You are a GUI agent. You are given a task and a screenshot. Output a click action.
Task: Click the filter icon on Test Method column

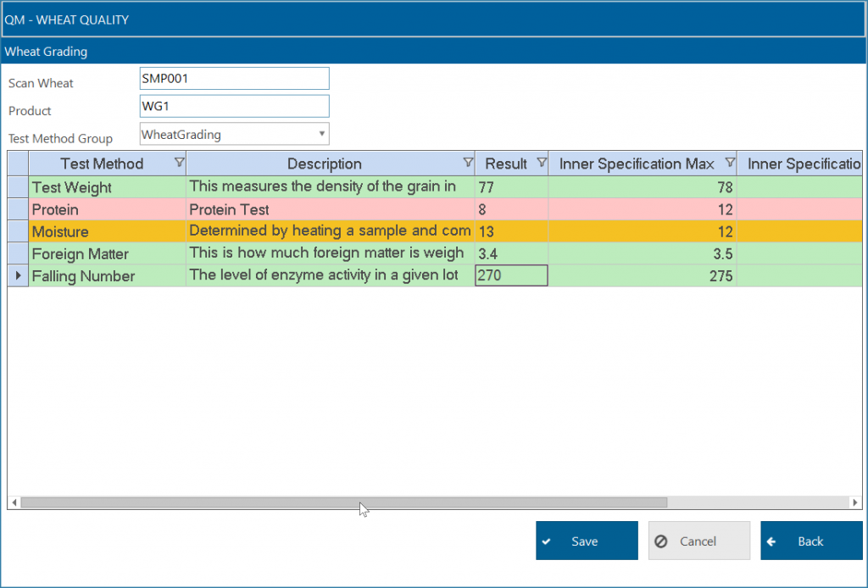[x=179, y=163]
